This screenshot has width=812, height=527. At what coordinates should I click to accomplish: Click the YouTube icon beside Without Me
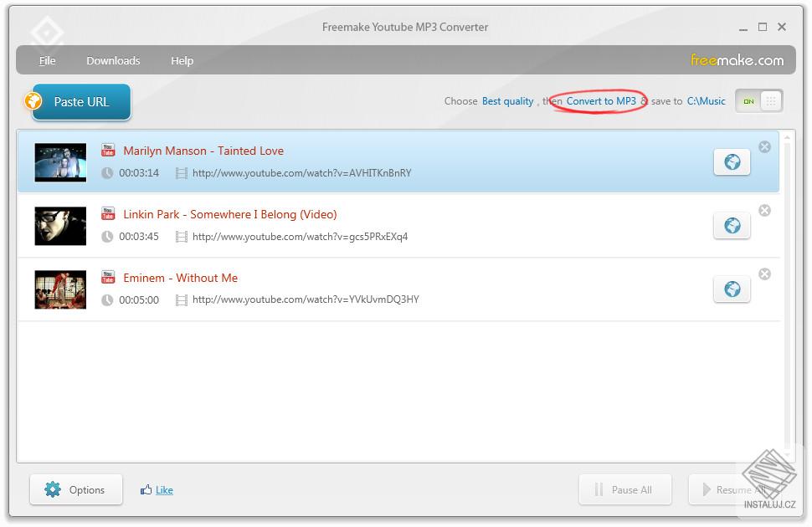pyautogui.click(x=108, y=277)
